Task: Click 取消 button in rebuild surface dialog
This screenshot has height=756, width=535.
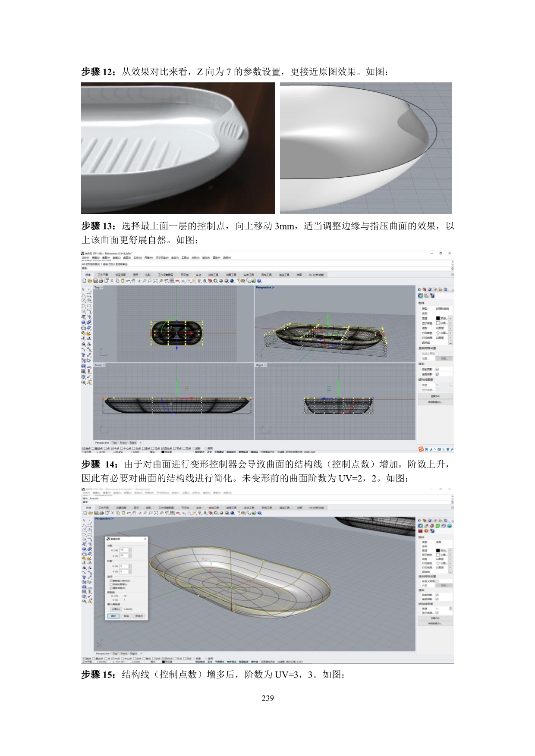Action: pos(126,616)
